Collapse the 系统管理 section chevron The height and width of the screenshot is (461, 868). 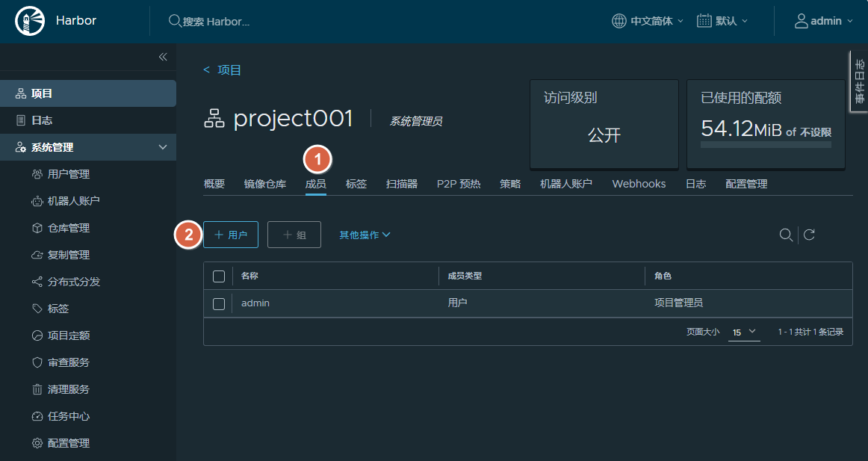pyautogui.click(x=163, y=147)
